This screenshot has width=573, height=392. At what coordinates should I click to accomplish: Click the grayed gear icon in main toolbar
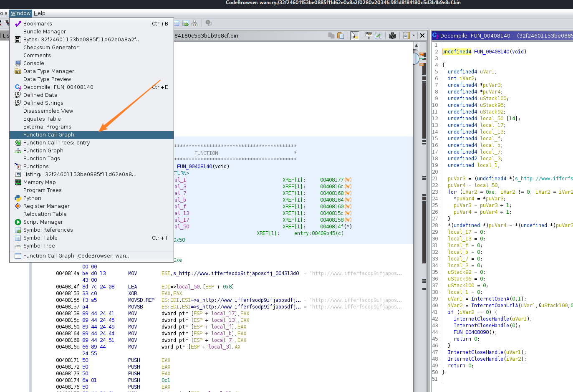209,23
